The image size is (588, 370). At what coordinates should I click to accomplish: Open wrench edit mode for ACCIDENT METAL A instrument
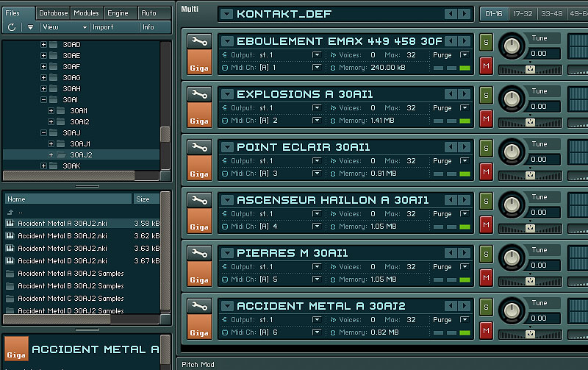(199, 306)
